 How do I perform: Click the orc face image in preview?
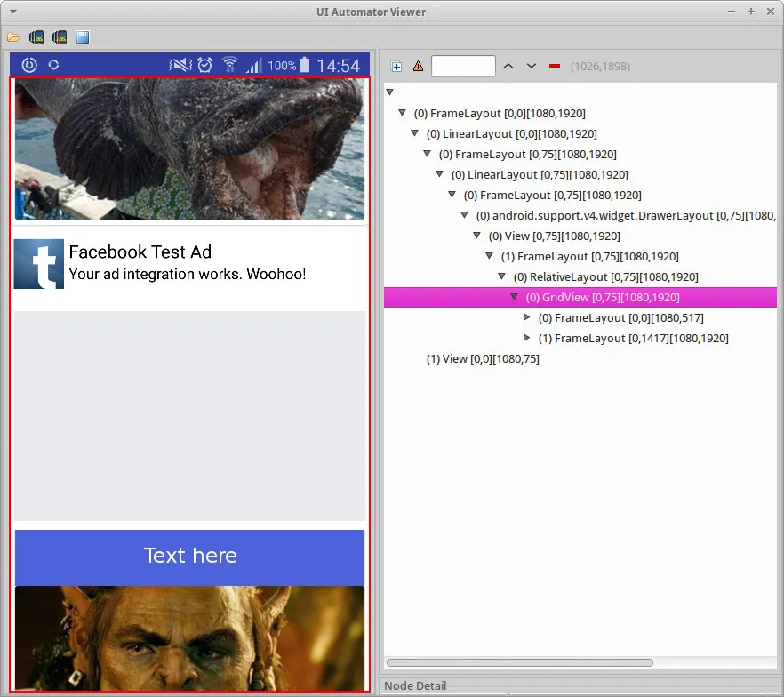point(190,638)
